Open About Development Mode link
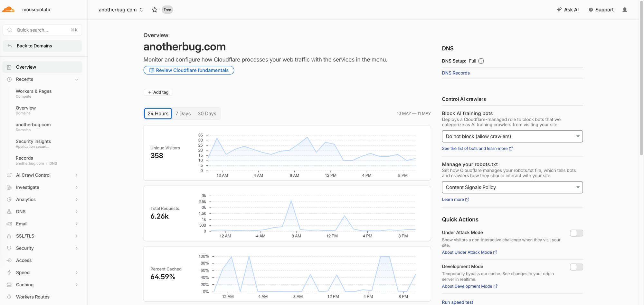Image resolution: width=644 pixels, height=305 pixels. pyautogui.click(x=469, y=286)
